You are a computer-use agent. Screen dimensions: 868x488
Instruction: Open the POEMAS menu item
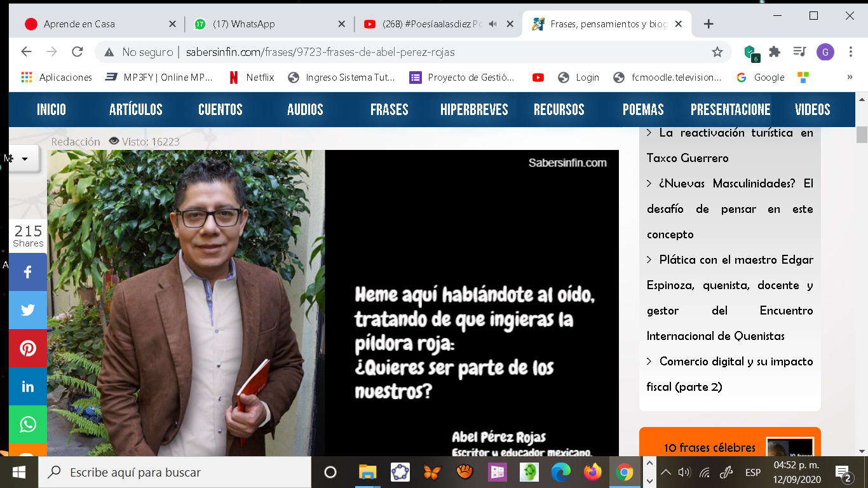[643, 109]
